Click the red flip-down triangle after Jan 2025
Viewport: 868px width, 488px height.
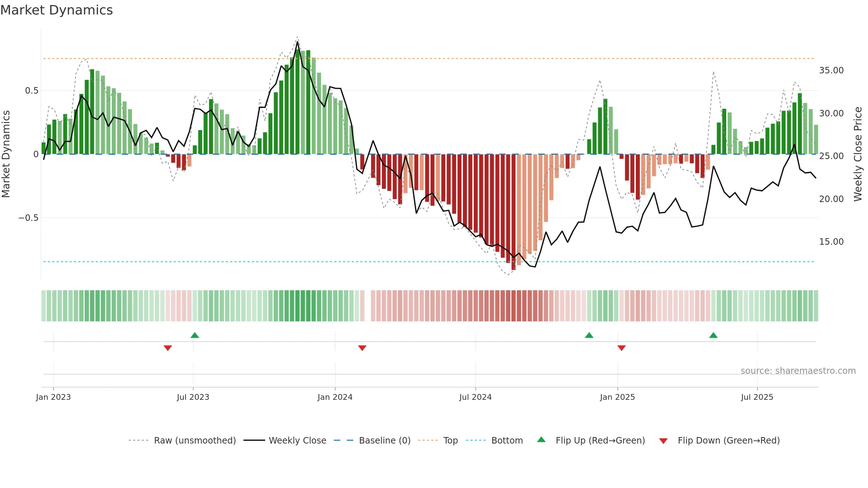(x=622, y=348)
